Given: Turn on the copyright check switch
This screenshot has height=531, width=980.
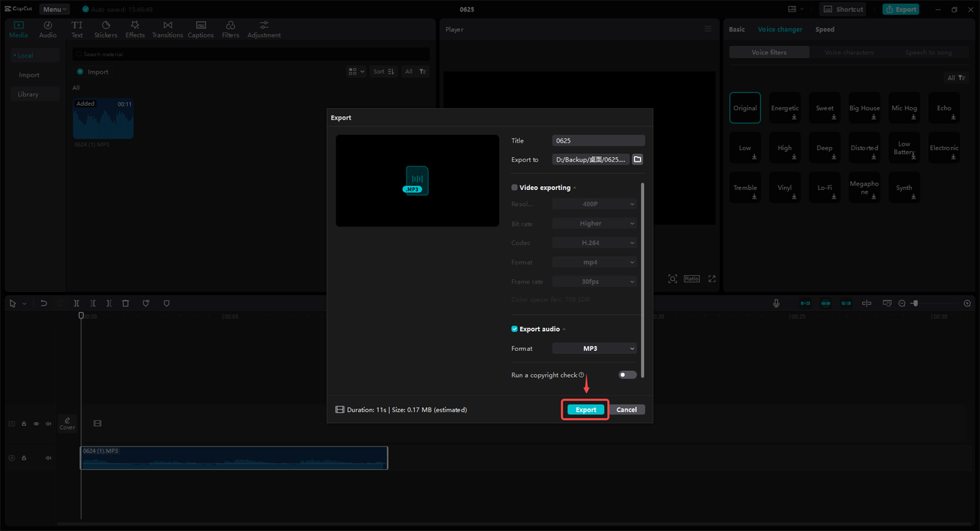Looking at the screenshot, I should coord(628,375).
